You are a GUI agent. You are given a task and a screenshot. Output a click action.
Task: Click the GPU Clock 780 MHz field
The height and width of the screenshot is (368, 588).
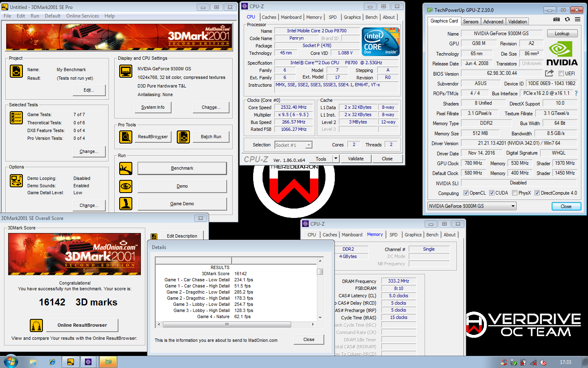click(473, 163)
